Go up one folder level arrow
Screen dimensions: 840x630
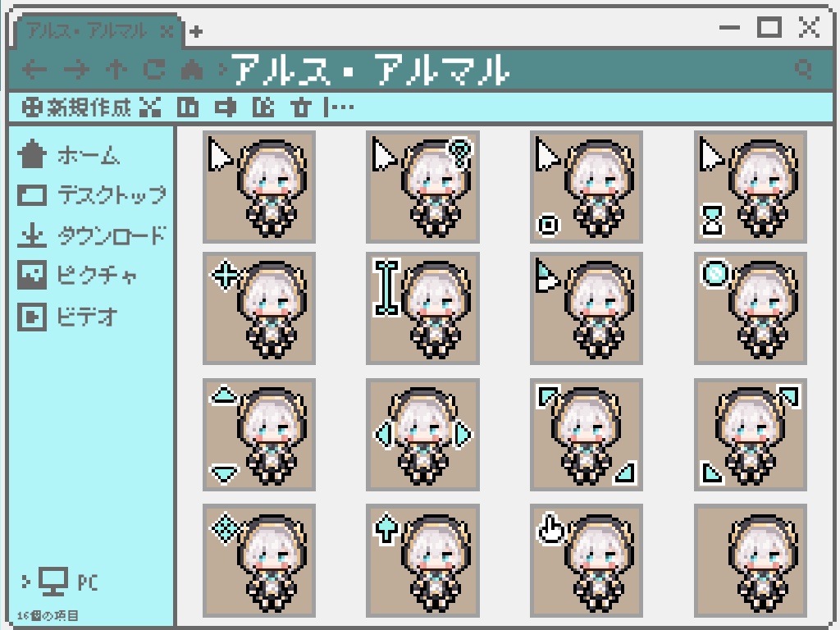tap(116, 70)
